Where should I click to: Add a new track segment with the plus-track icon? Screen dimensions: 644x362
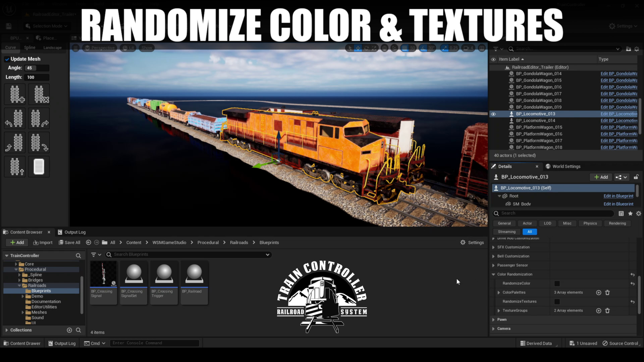point(15,94)
